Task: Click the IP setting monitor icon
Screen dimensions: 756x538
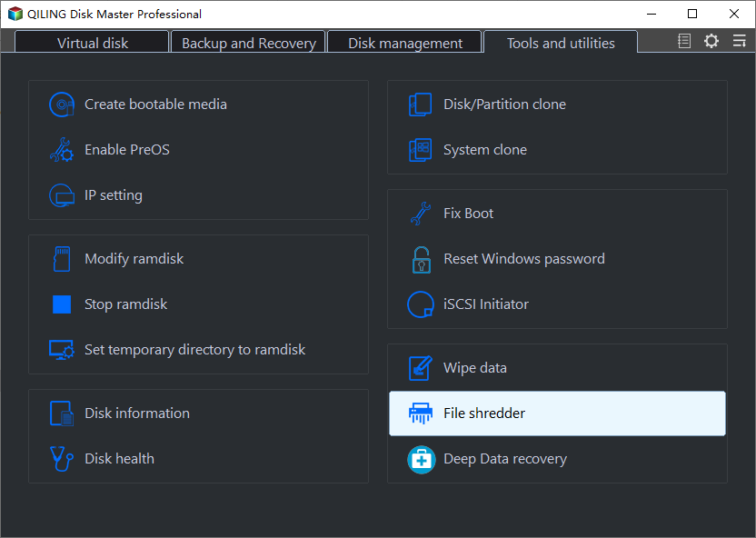Action: 62,195
